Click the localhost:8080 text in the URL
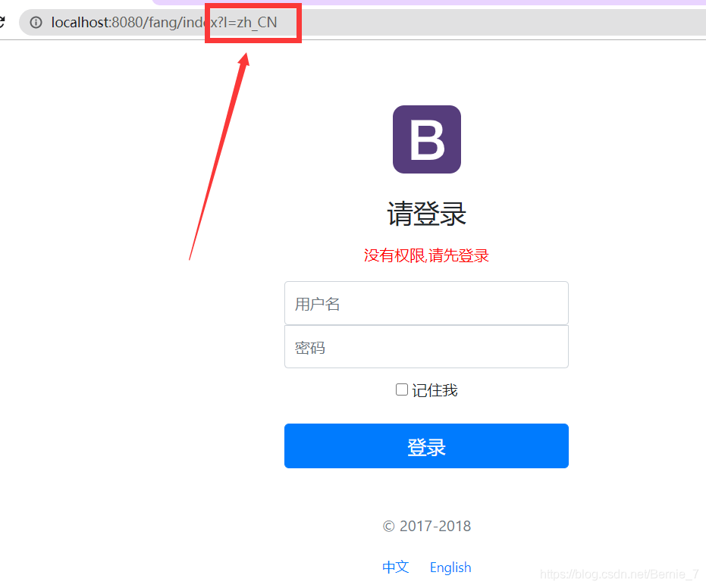706x588 pixels. pos(85,23)
